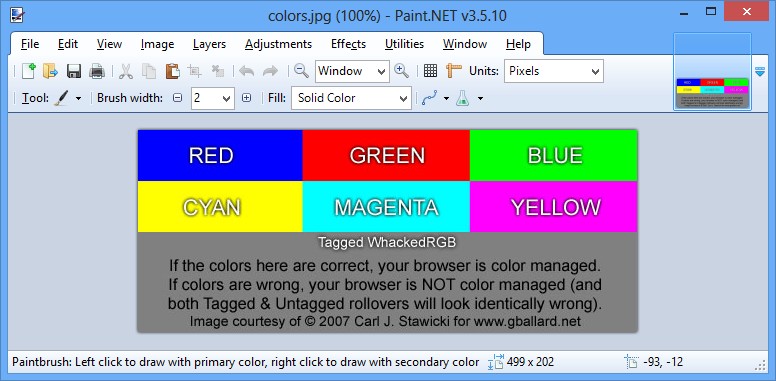Click the Paintbrush help text in status bar
The height and width of the screenshot is (381, 776).
click(245, 362)
